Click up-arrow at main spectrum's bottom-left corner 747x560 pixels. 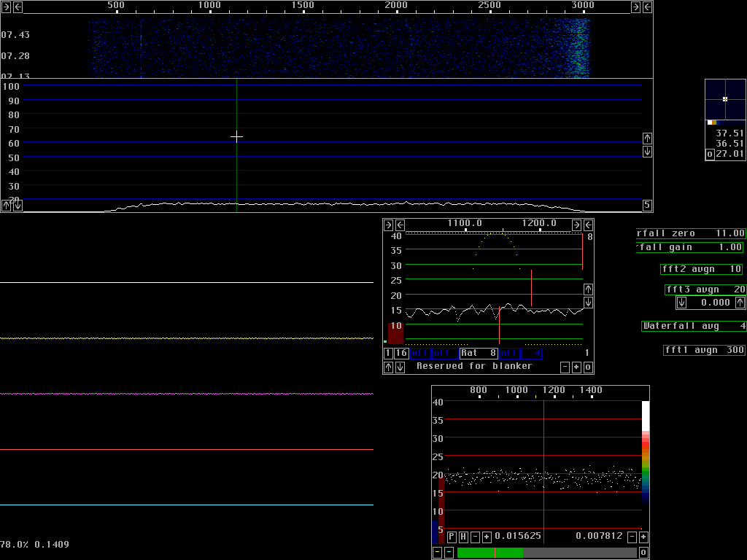[x=6, y=205]
